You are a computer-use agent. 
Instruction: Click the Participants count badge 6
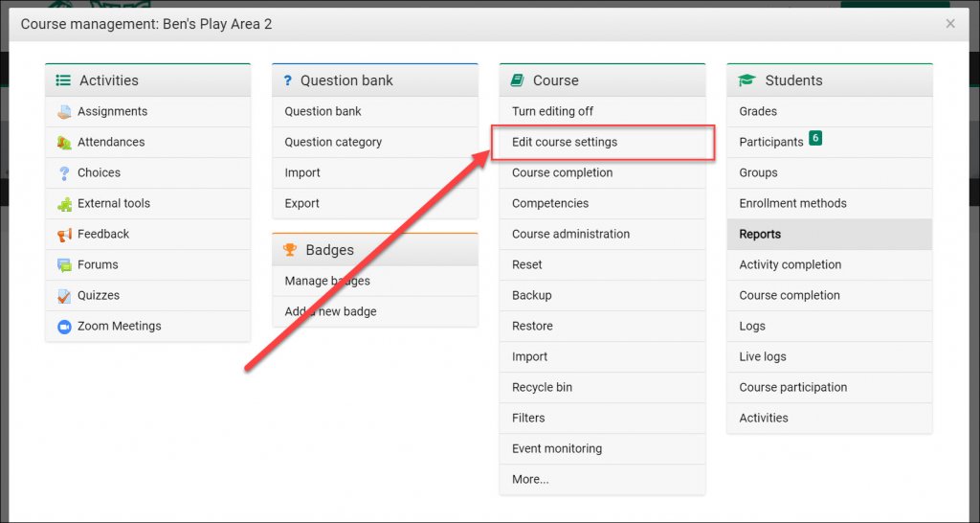point(815,138)
